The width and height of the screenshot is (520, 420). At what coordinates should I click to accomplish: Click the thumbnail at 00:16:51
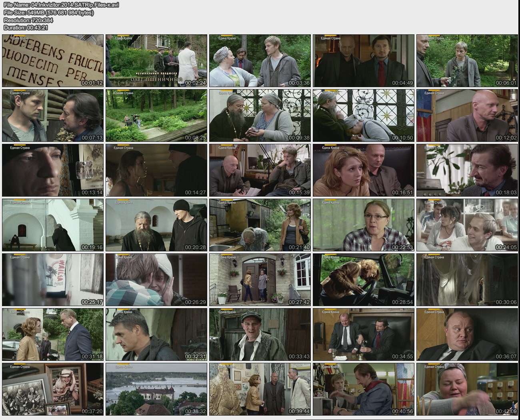click(x=364, y=170)
